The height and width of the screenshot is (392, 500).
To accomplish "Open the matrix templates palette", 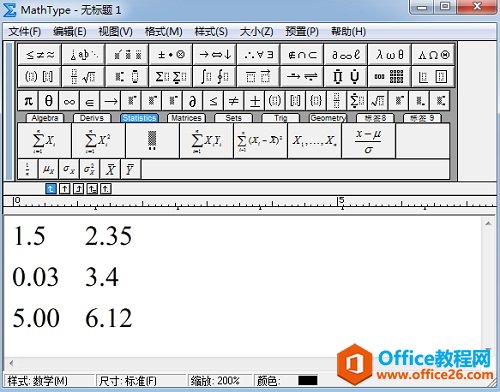I will (390, 77).
